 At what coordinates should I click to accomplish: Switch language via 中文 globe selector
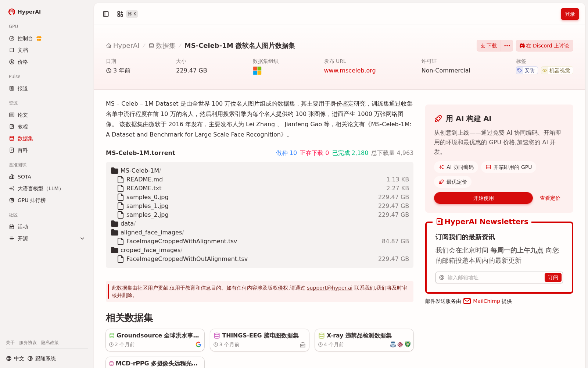(x=15, y=358)
